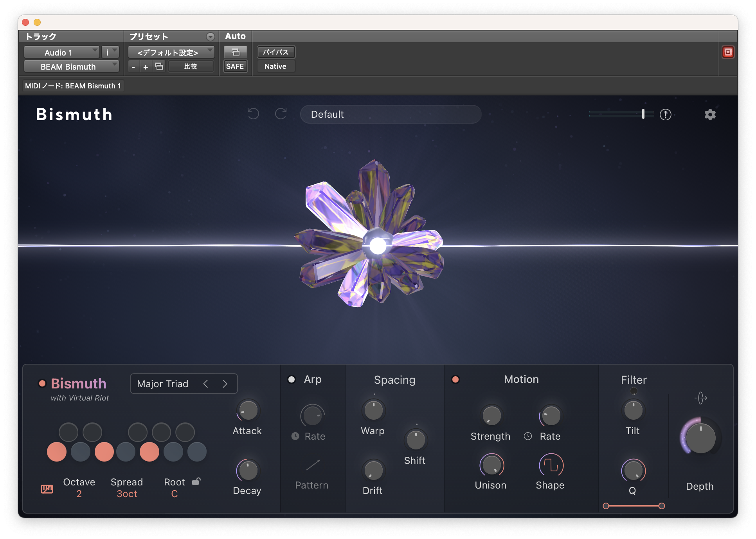Click the red target button in header
The height and width of the screenshot is (539, 756).
728,52
